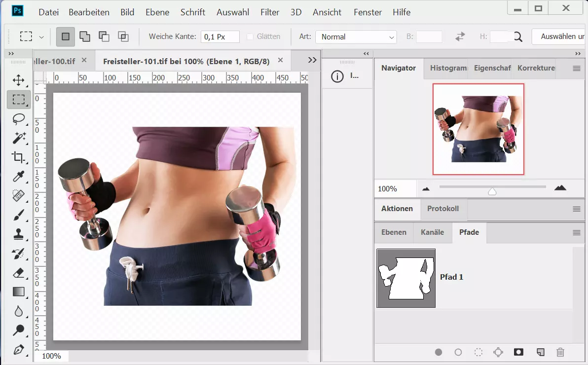Select the Clone Stamp tool
The width and height of the screenshot is (588, 365).
[x=19, y=234]
